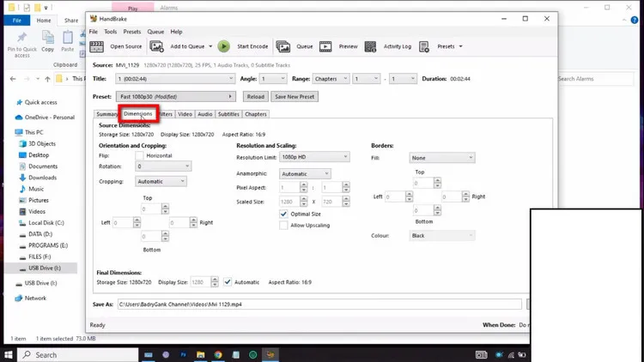644x362 pixels.
Task: Open the File Explorer help icon
Action: pyautogui.click(x=635, y=20)
